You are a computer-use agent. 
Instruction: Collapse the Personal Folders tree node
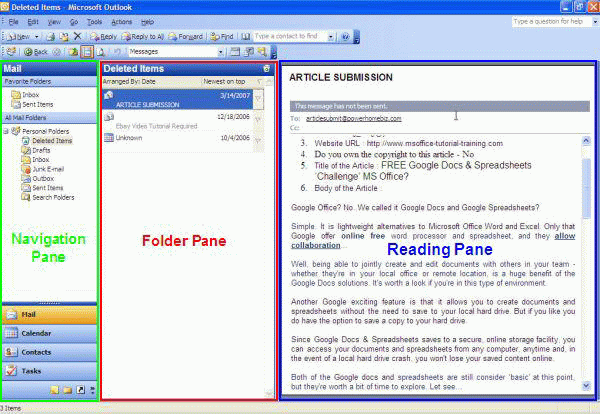[x=6, y=131]
